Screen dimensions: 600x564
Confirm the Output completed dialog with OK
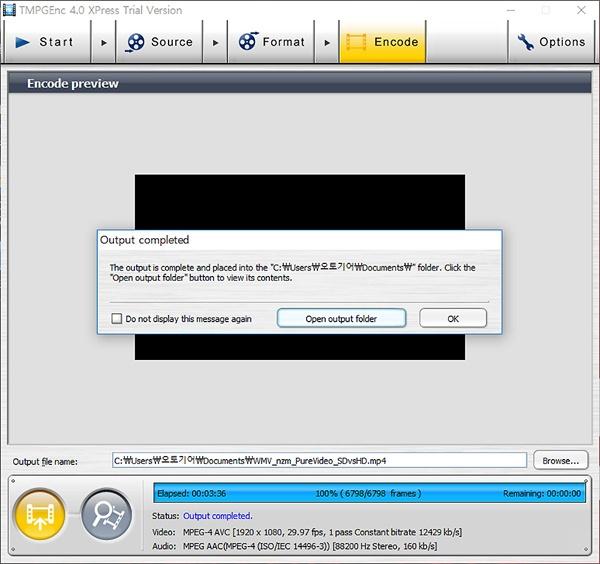click(453, 318)
